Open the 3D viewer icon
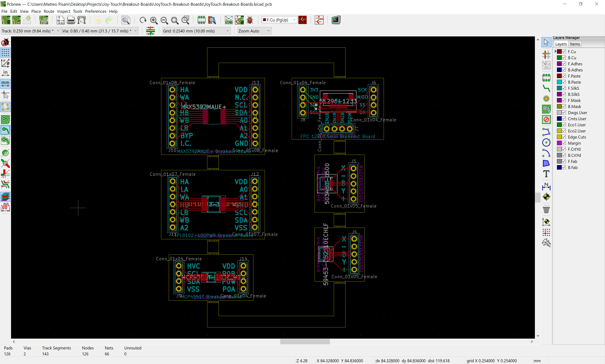The image size is (605, 364). coord(336,20)
